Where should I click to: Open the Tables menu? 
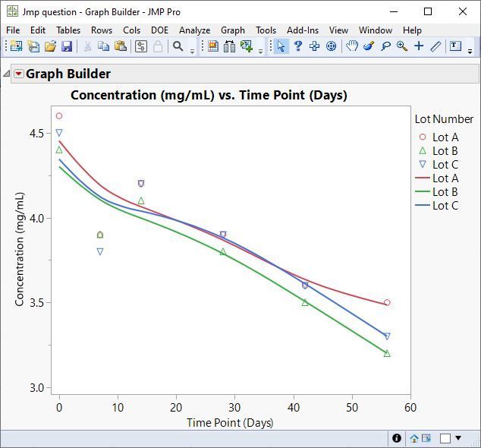68,30
